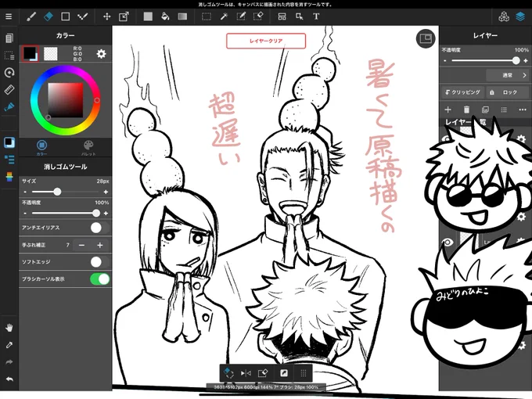Viewport: 532px width, 399px height.
Task: Click the snap guide pen icon
Action: tap(9, 107)
